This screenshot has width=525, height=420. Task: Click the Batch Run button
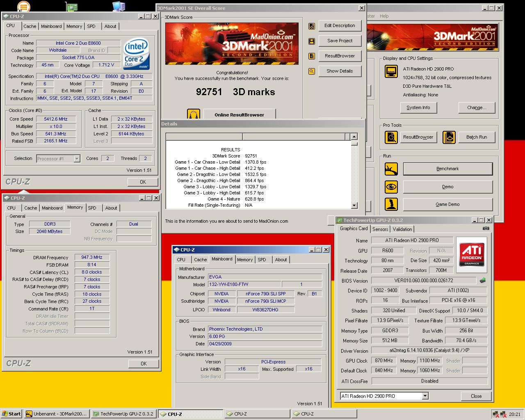[x=477, y=137]
